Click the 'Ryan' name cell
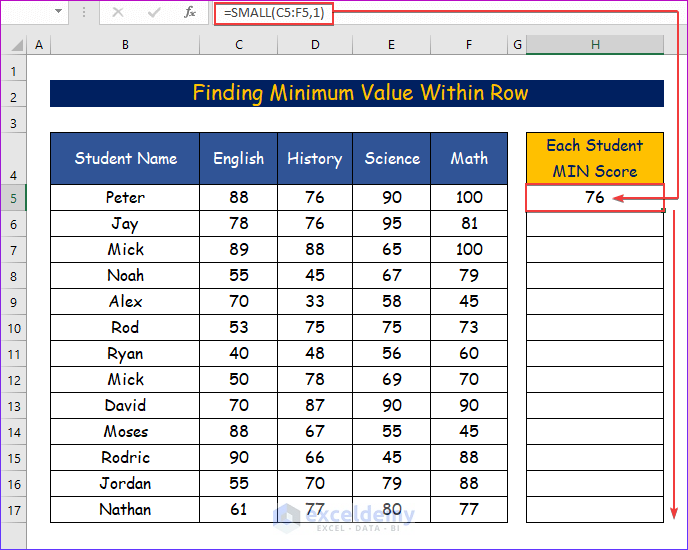This screenshot has height=550, width=688. tap(125, 353)
